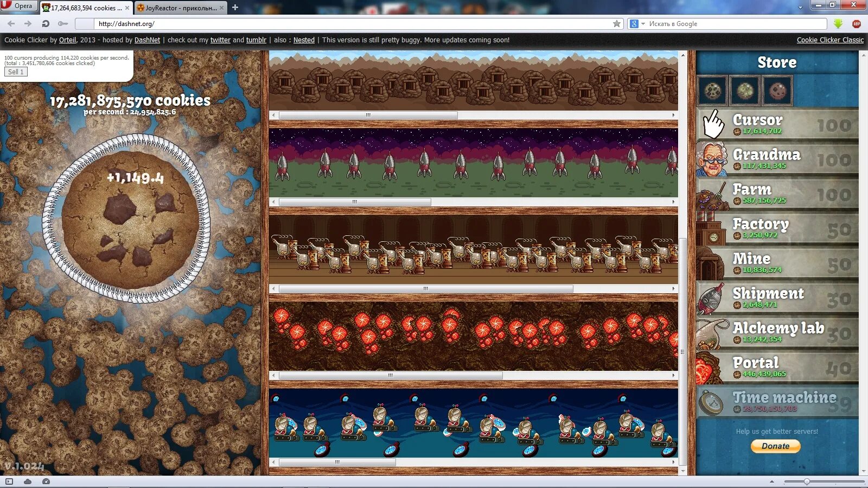This screenshot has height=488, width=868.
Task: Click left arrow of shipments row scrollbar
Action: (x=273, y=202)
